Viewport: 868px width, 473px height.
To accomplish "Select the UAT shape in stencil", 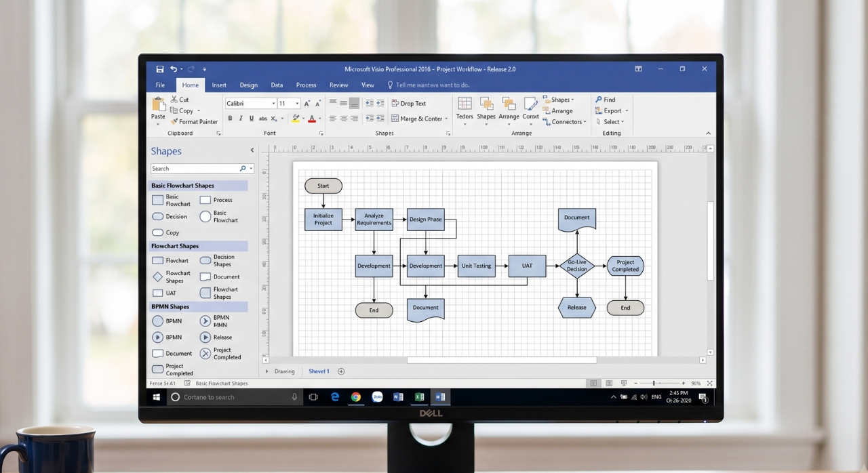I will click(x=164, y=293).
